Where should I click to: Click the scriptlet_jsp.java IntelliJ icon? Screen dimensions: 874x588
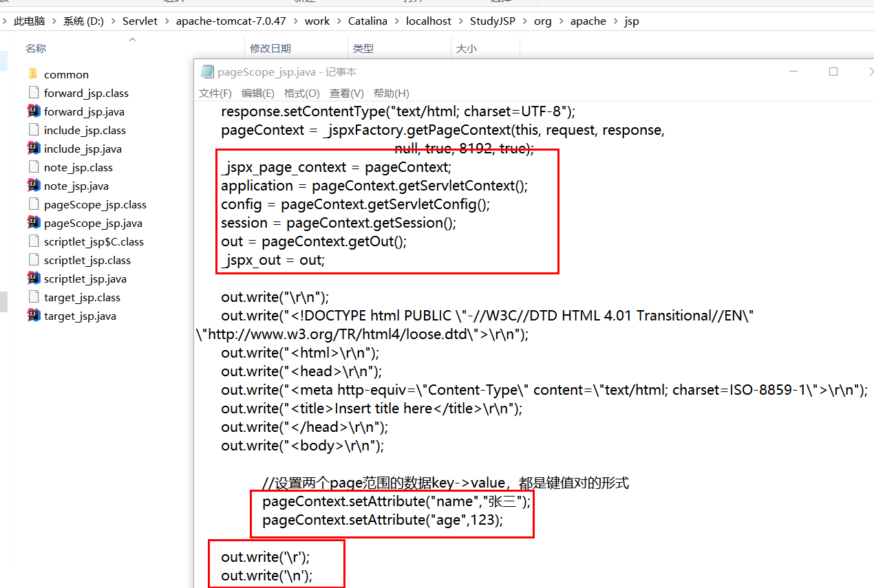pyautogui.click(x=33, y=279)
